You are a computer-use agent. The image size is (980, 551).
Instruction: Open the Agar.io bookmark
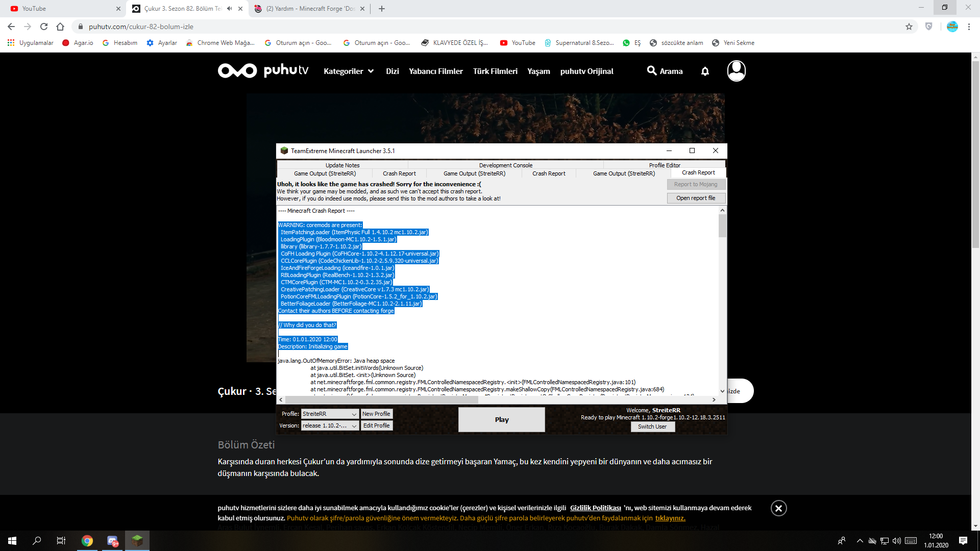[x=78, y=43]
